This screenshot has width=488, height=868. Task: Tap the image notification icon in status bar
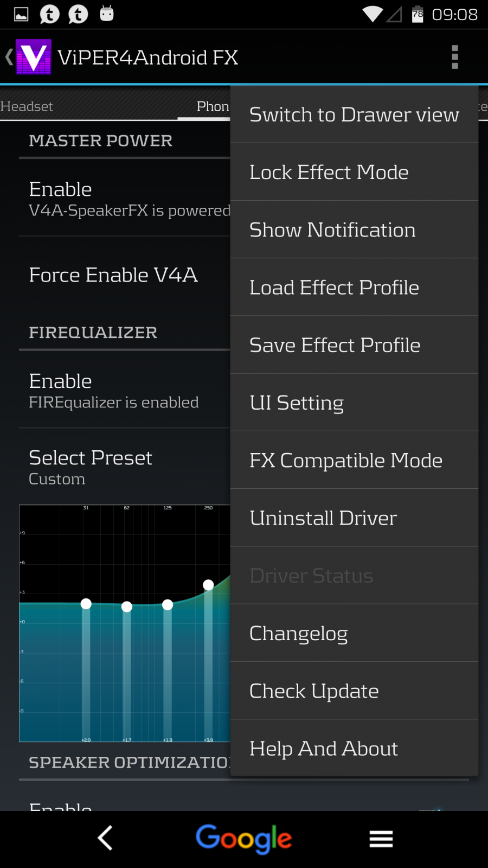(21, 14)
